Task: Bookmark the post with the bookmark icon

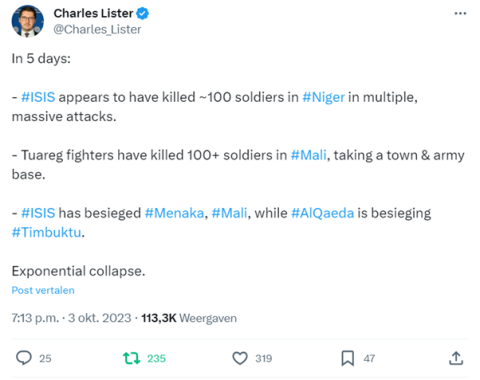Action: [348, 358]
